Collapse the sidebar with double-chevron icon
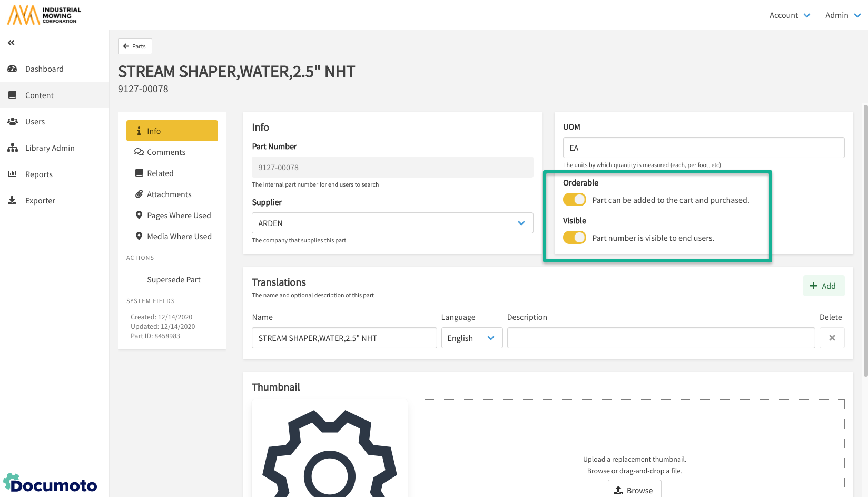 coord(11,43)
